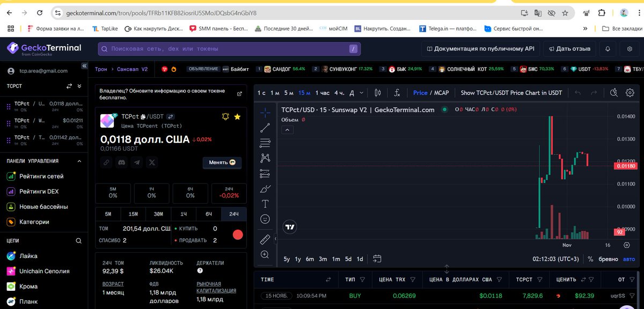Open browser extensions puzzle icon
Screen dimensions: 644x309
(x=602, y=13)
